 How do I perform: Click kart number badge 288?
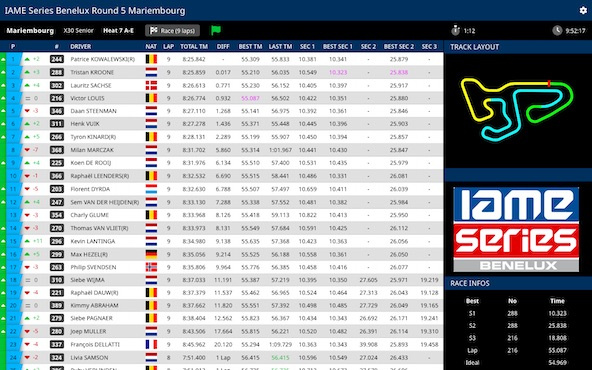coord(57,72)
